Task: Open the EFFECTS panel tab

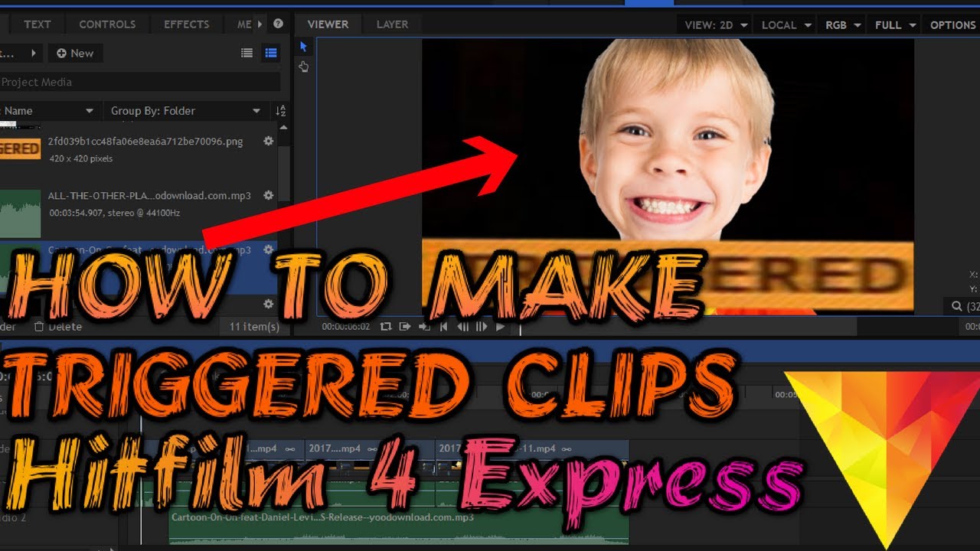Action: coord(186,24)
